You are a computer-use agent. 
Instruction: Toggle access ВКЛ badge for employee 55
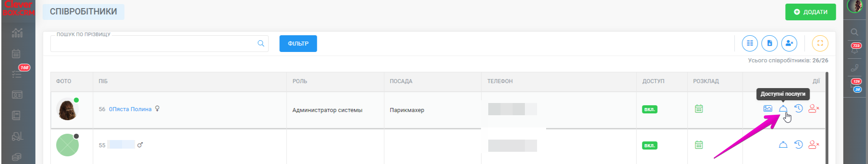point(650,145)
